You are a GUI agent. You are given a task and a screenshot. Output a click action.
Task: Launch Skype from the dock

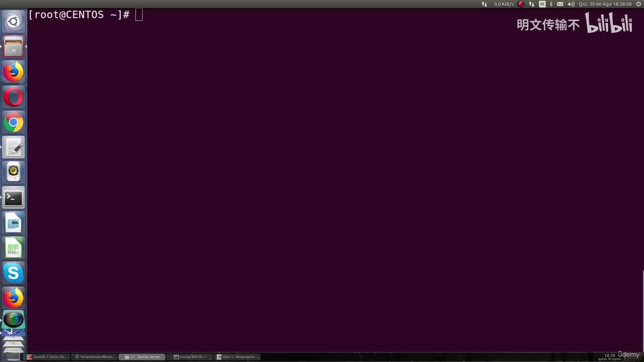click(13, 273)
